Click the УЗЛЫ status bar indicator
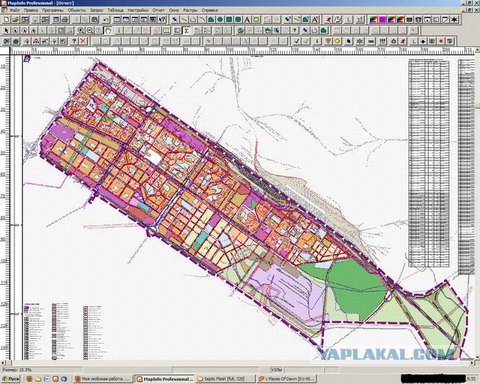 [277, 370]
